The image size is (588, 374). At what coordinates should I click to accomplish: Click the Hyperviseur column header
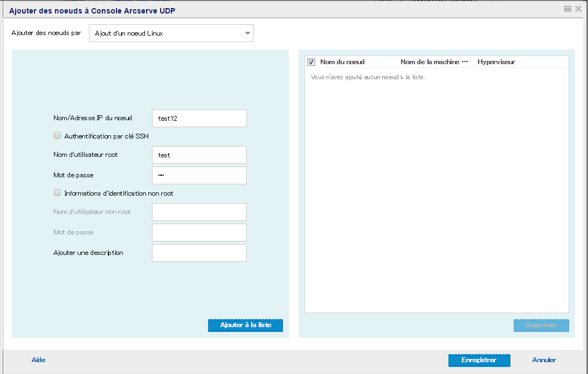coord(496,62)
